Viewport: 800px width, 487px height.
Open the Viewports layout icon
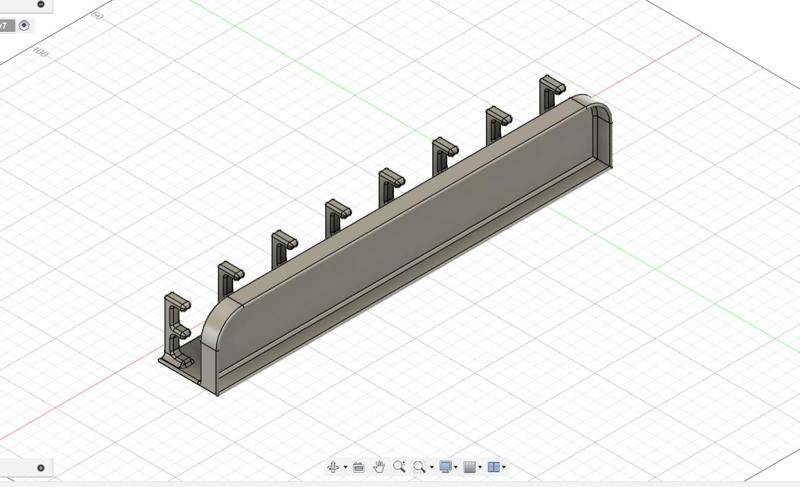[x=493, y=467]
